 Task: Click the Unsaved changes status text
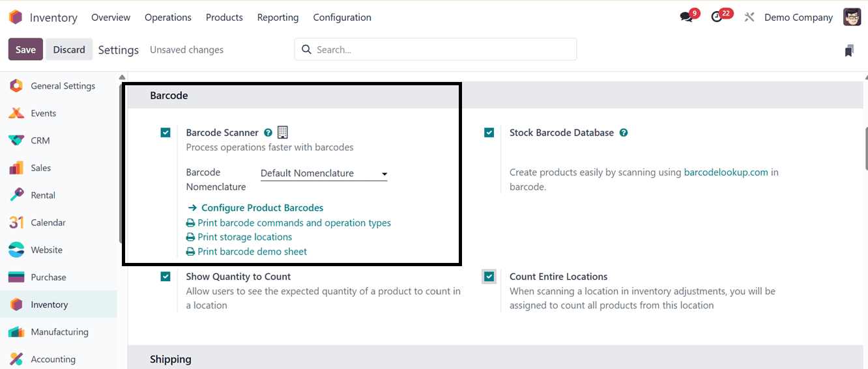(186, 50)
